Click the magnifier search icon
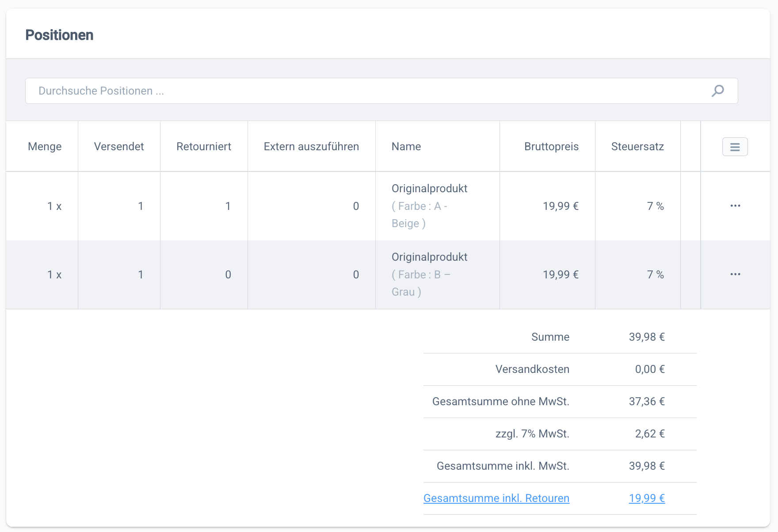The image size is (778, 532). click(x=717, y=91)
